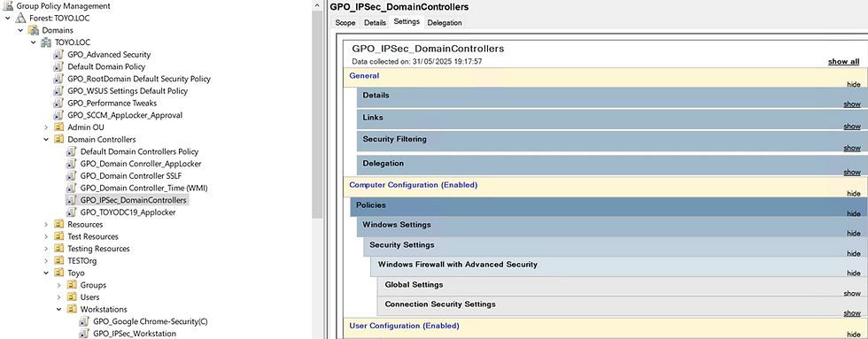Click the GPO_Domain Controller SSLF icon

click(x=72, y=176)
